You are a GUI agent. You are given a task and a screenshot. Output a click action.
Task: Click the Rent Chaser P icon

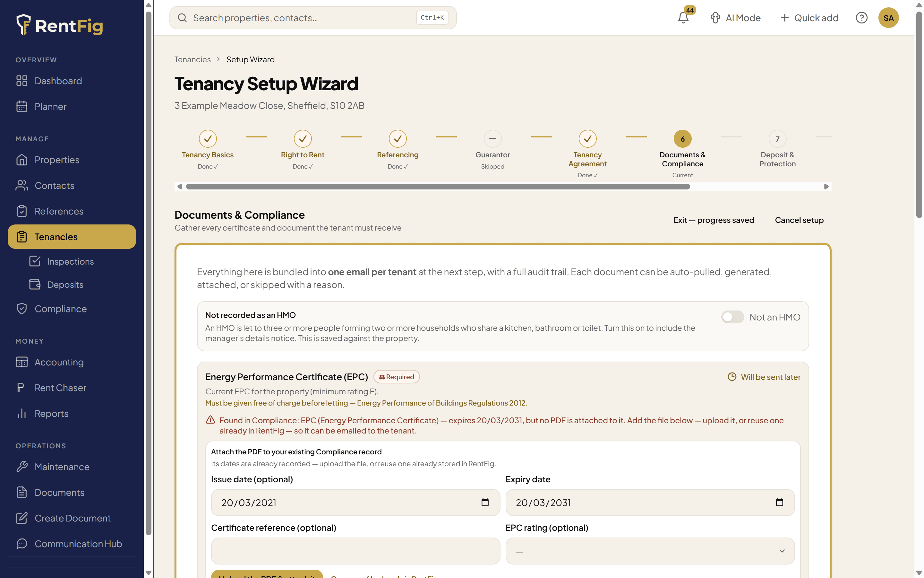click(x=21, y=388)
